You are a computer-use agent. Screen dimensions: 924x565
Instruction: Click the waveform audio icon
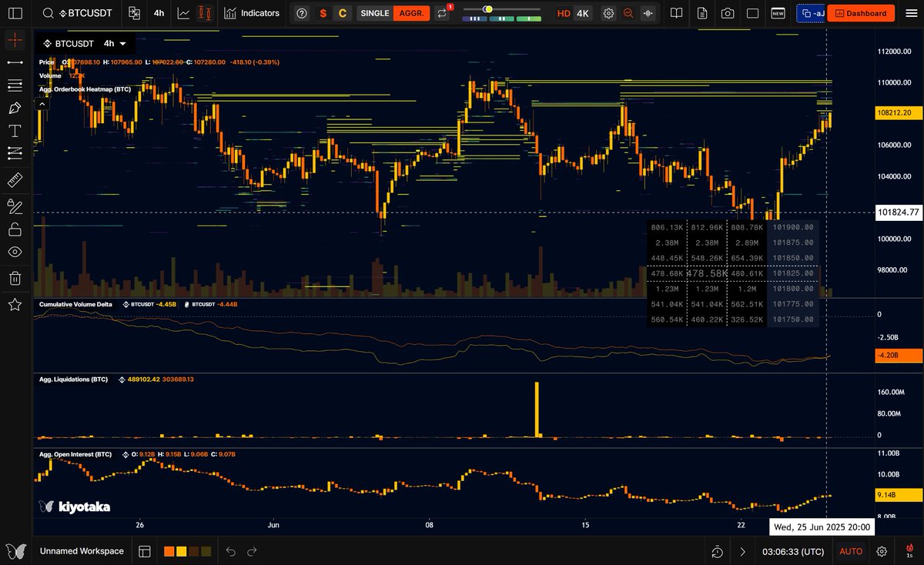pyautogui.click(x=648, y=13)
